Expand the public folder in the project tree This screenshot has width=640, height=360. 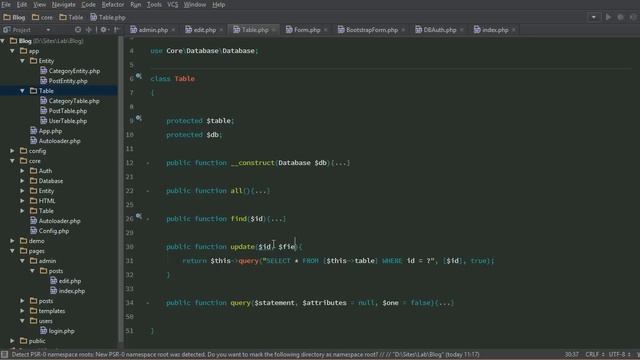12,341
